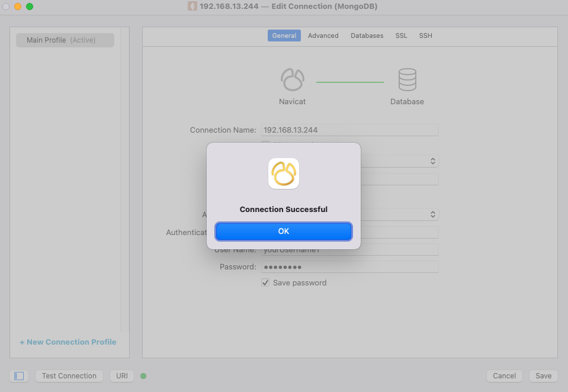Click the 'Database' label under cylinder
This screenshot has height=392, width=568.
[x=407, y=102]
